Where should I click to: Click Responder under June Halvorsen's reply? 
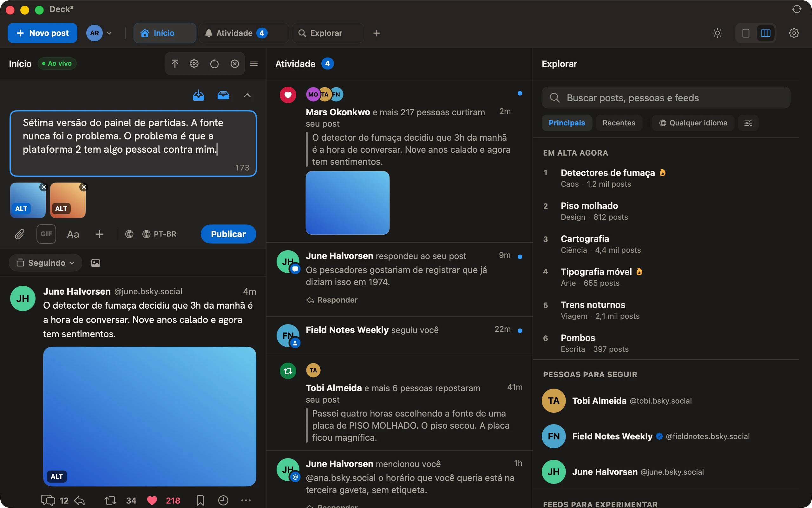tap(332, 300)
